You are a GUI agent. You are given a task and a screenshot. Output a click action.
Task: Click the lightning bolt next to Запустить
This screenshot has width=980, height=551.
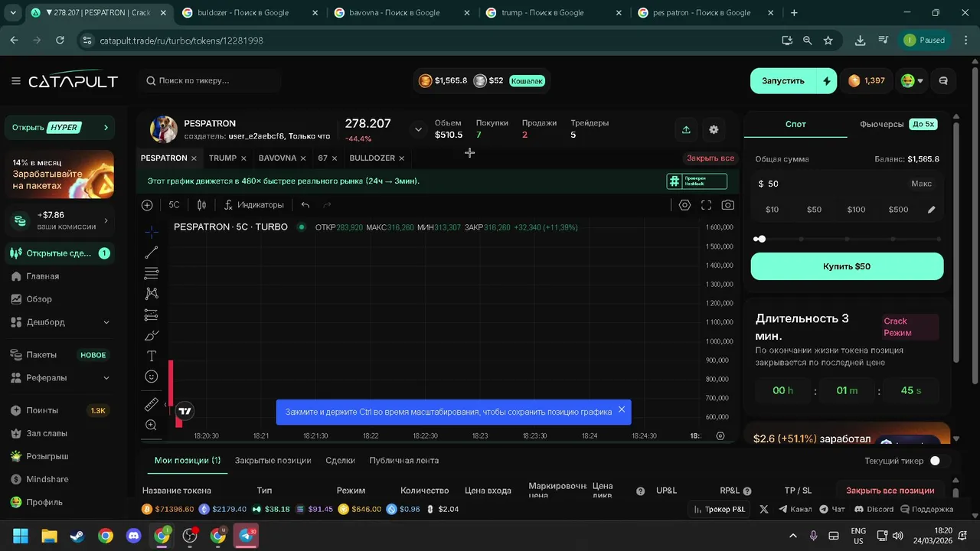point(827,80)
